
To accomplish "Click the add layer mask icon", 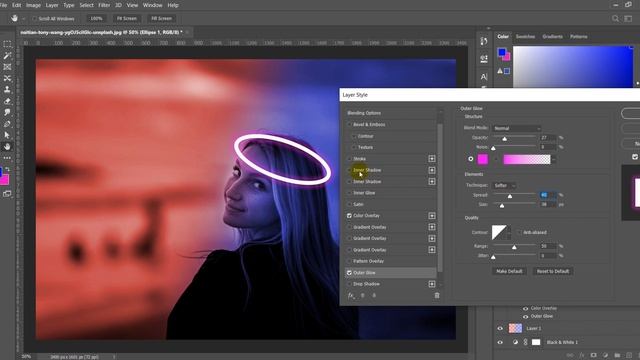I will click(x=593, y=356).
